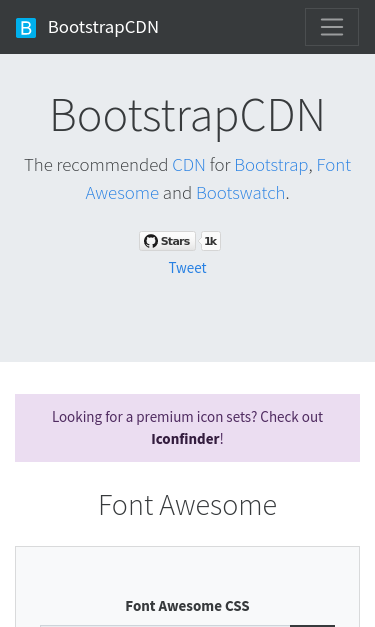Click the Tweet link
Image resolution: width=375 pixels, height=627 pixels.
pyautogui.click(x=188, y=268)
